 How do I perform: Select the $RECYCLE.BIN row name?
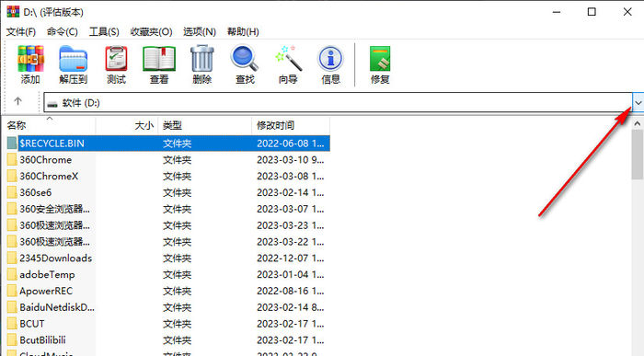(52, 144)
